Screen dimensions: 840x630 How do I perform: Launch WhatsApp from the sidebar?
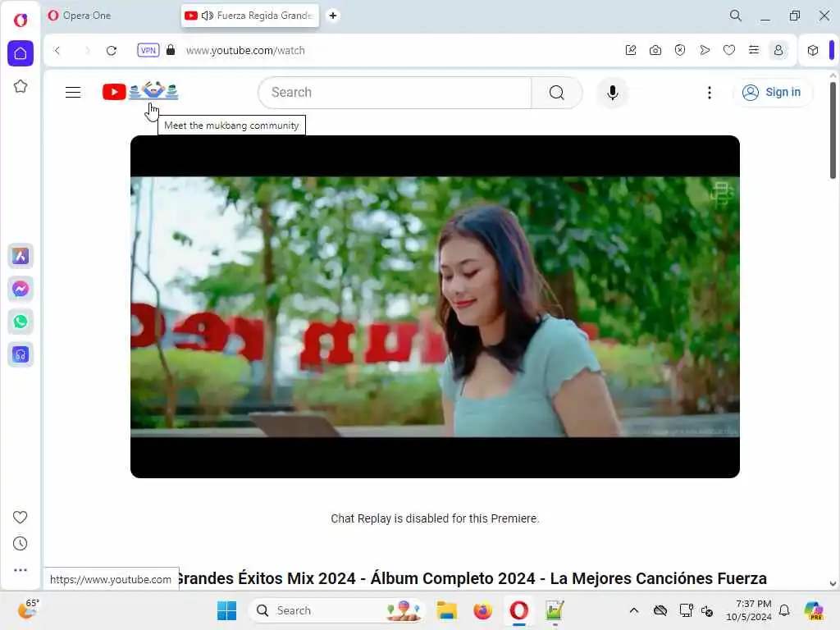[x=21, y=322]
